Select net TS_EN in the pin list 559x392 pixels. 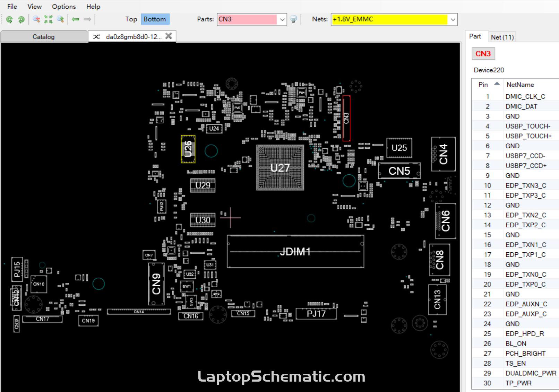pos(515,363)
